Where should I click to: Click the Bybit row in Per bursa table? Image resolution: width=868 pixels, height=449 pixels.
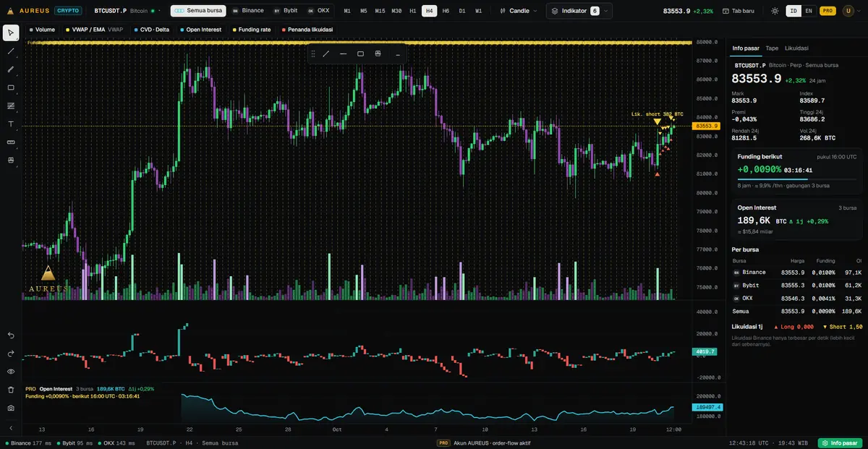coord(796,286)
